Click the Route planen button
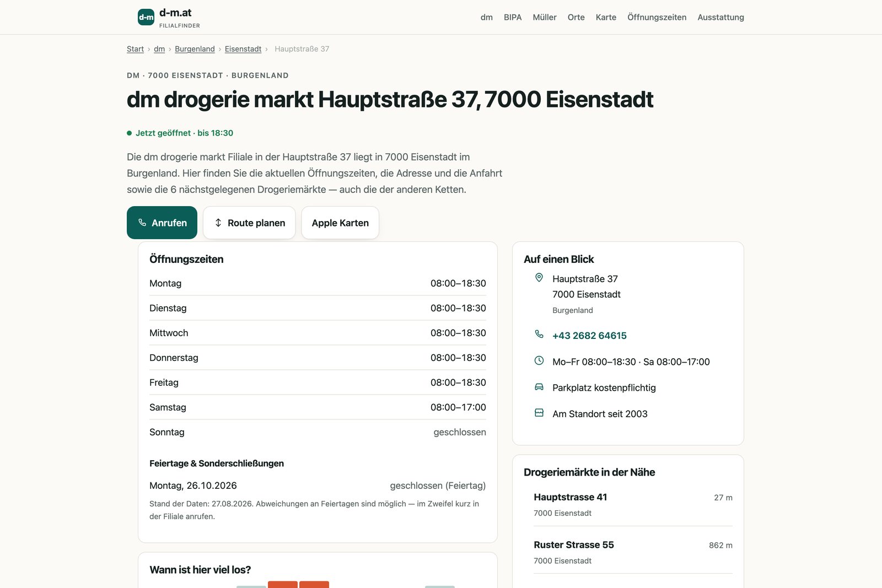Image resolution: width=882 pixels, height=588 pixels. (249, 223)
